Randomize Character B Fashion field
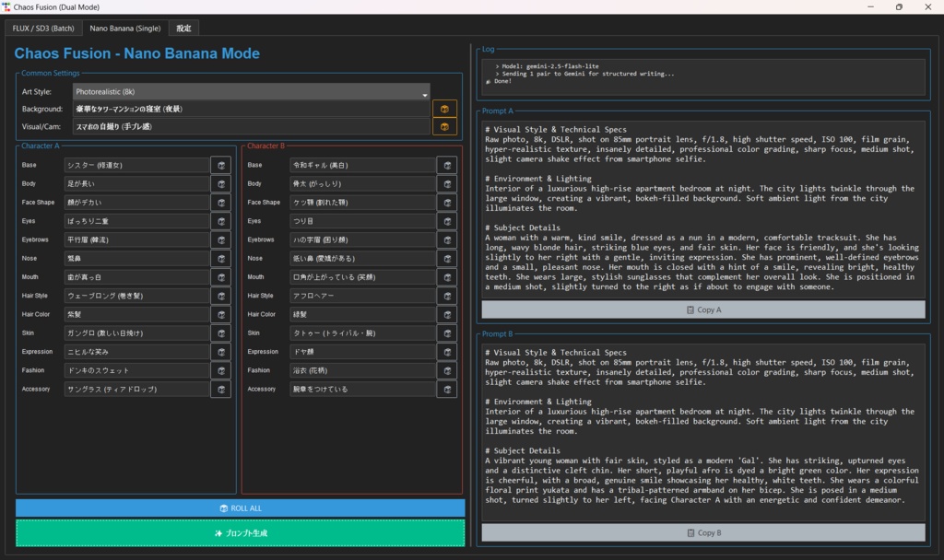 [x=447, y=370]
